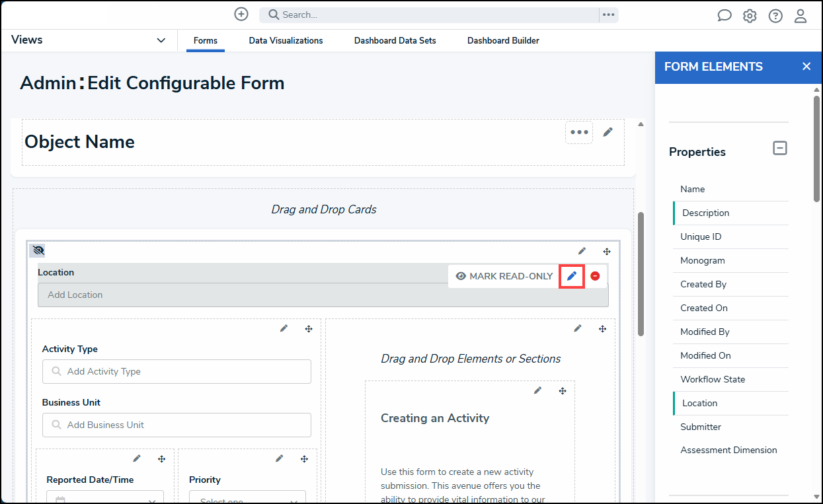Click the plus create icon beside search

(x=241, y=15)
